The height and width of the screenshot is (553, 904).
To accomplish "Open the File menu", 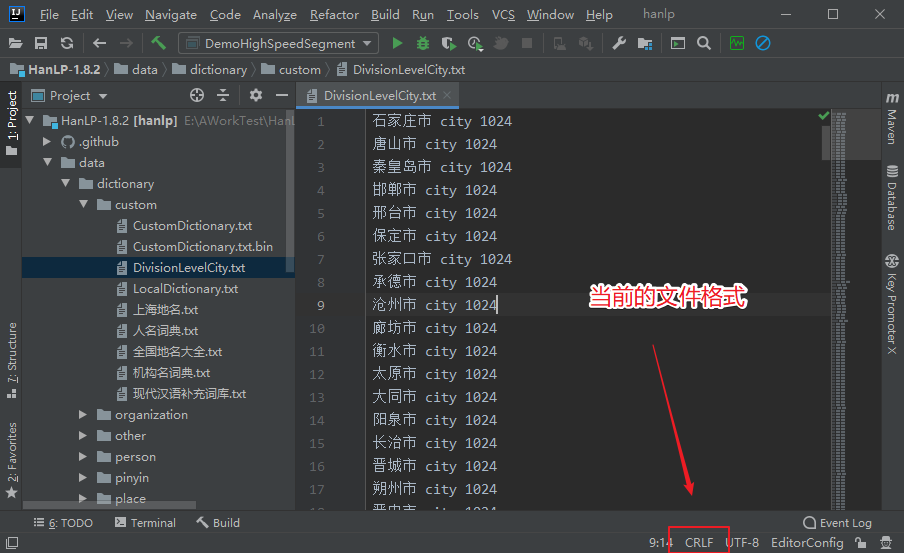I will tap(49, 15).
